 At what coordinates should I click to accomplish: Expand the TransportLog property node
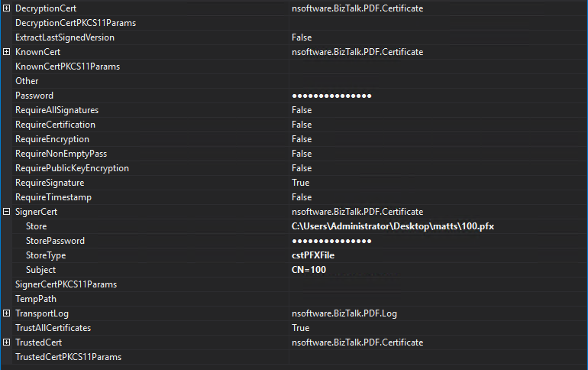pos(6,313)
